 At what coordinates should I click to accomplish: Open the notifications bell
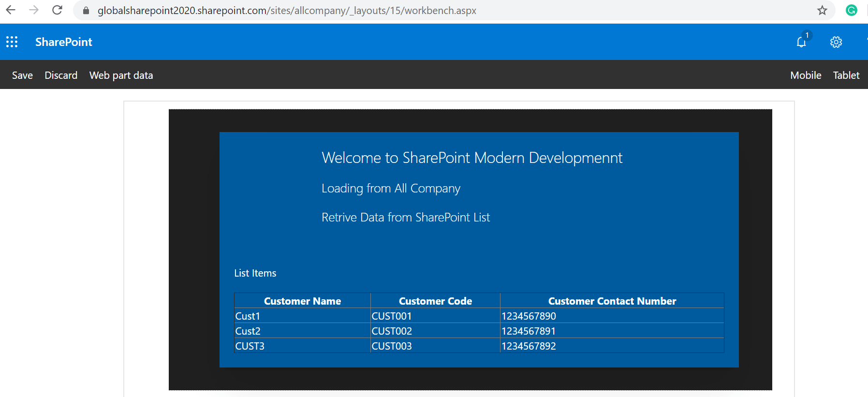(x=802, y=42)
